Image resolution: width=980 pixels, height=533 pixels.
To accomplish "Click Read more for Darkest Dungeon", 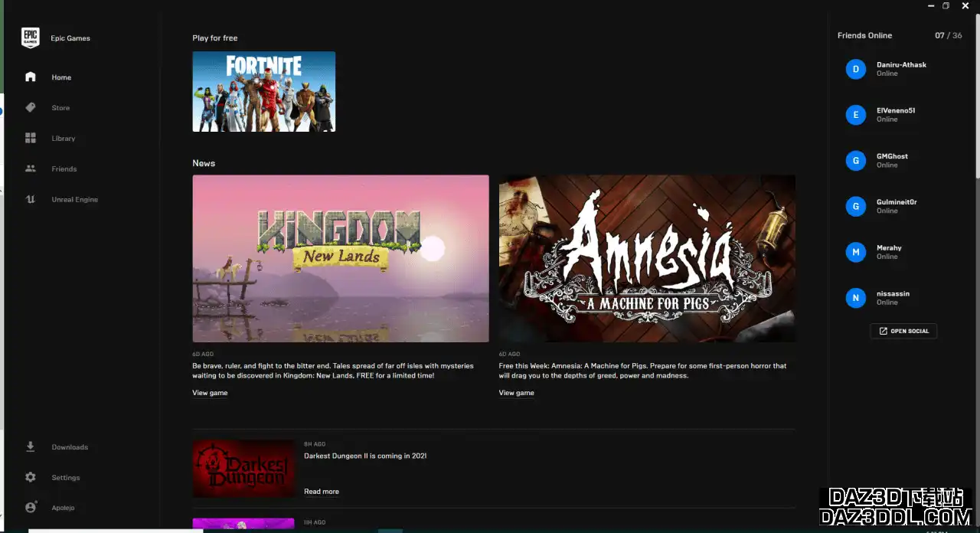I will (322, 492).
